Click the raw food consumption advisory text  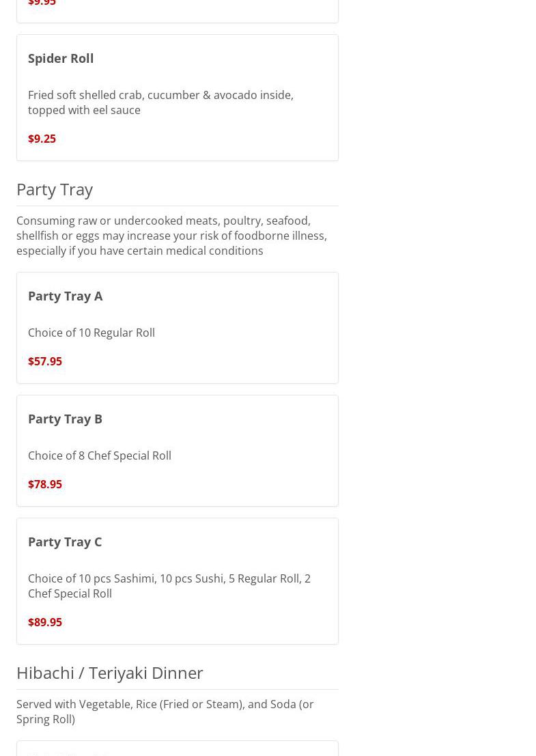pyautogui.click(x=171, y=236)
